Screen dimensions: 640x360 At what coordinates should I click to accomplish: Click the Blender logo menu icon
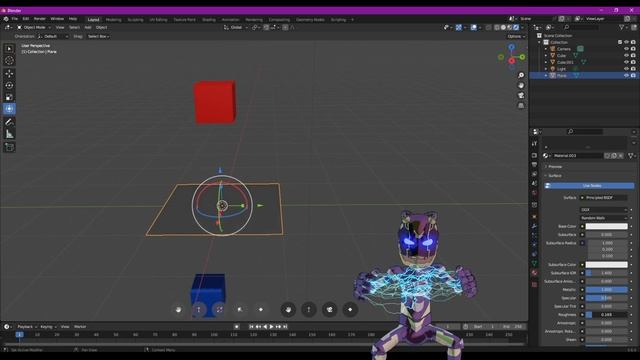6,19
